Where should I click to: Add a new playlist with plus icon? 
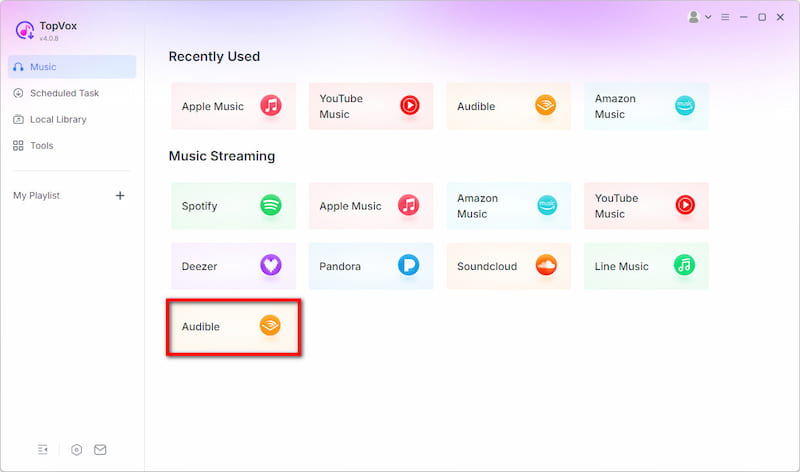click(120, 195)
